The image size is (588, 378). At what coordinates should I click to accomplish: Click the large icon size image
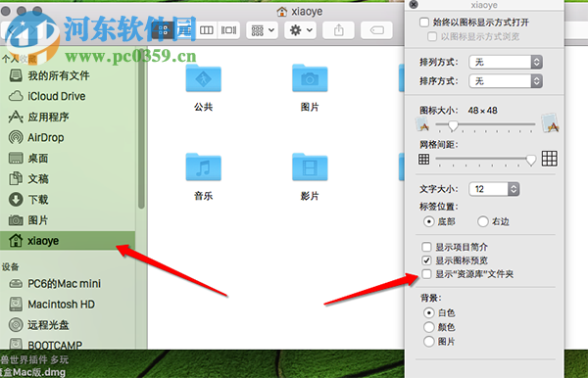click(550, 123)
